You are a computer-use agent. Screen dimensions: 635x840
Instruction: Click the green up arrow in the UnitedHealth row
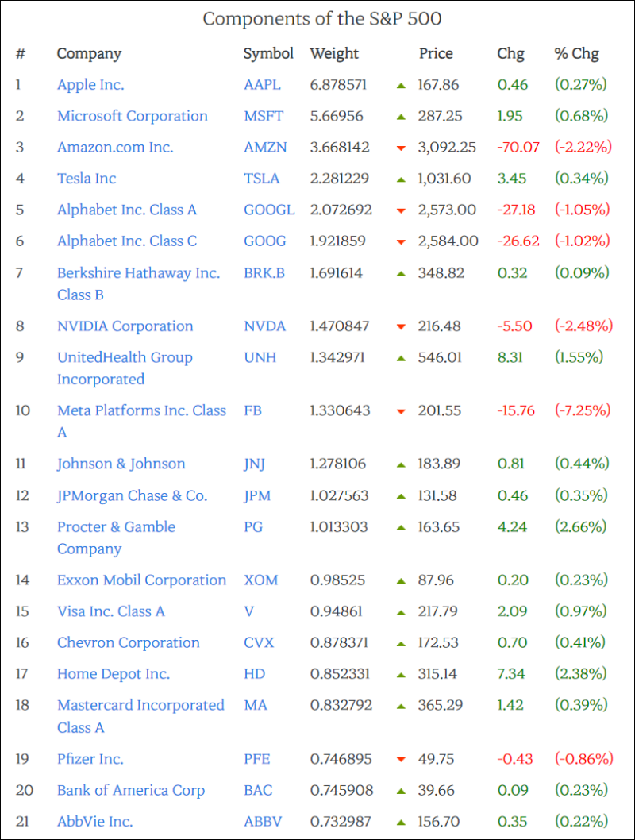(401, 358)
